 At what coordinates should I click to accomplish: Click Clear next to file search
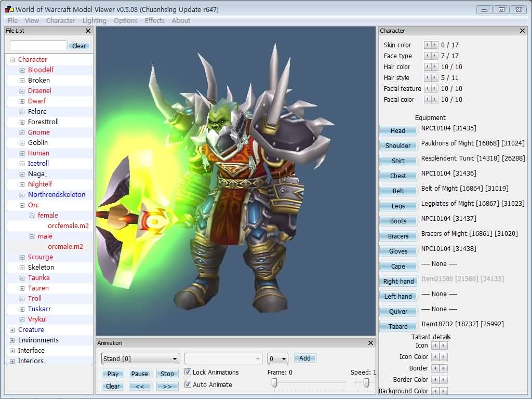point(79,46)
